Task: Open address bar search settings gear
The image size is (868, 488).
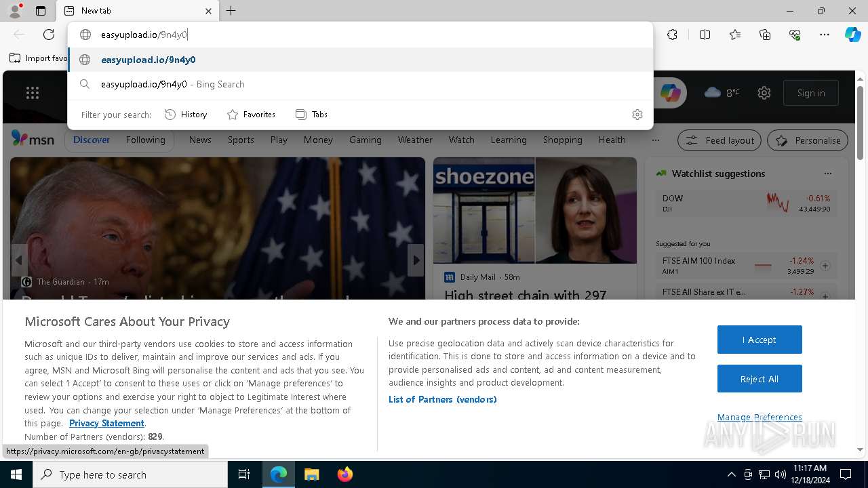Action: [x=637, y=115]
